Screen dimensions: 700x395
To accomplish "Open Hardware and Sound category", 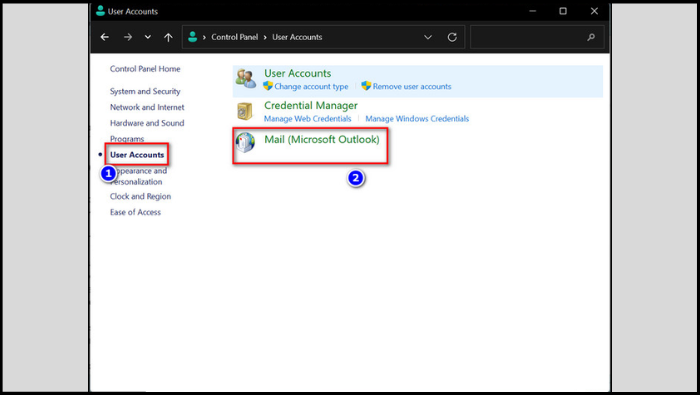I will click(147, 123).
